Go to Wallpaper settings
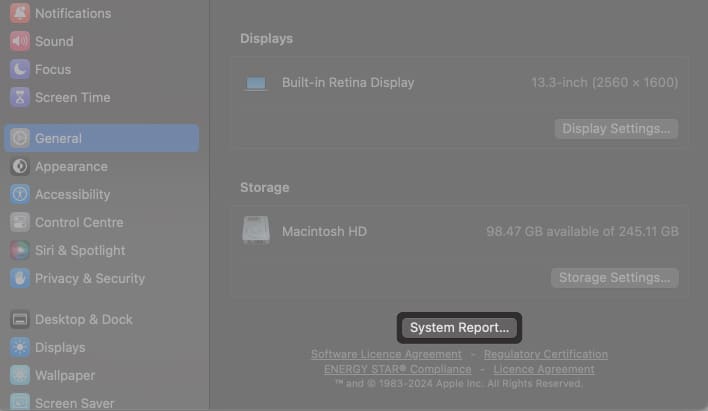 coord(102,375)
